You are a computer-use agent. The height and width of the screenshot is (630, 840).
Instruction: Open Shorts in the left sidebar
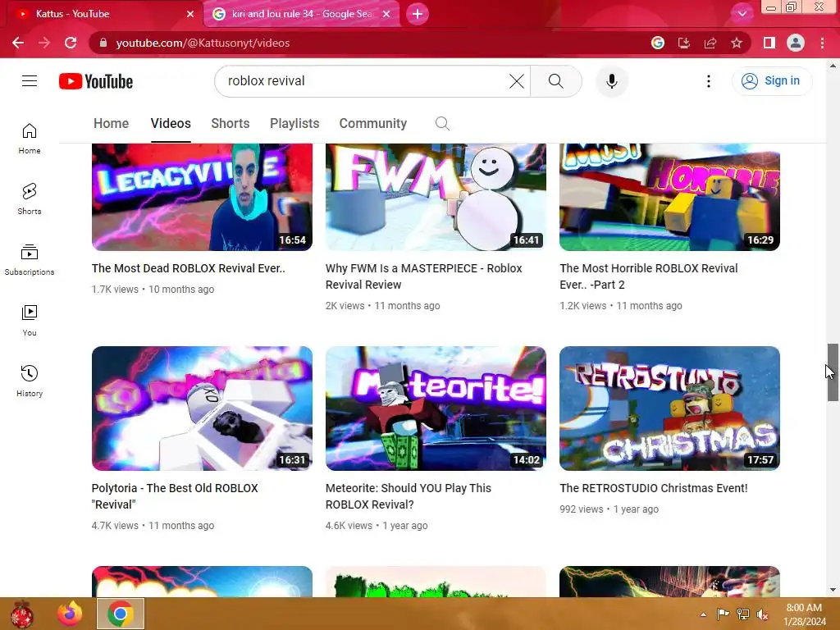click(x=30, y=199)
